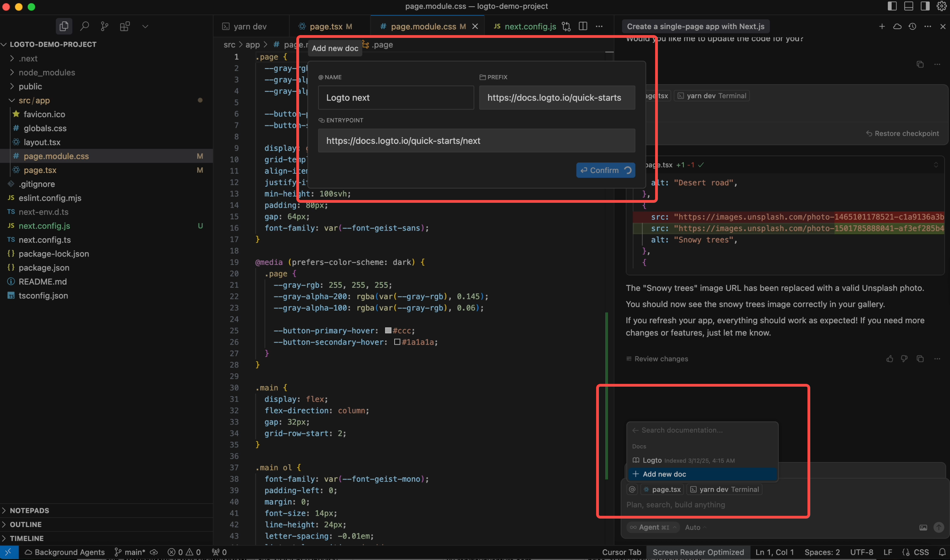This screenshot has width=950, height=560.
Task: Start a new chat with plus icon
Action: click(882, 26)
